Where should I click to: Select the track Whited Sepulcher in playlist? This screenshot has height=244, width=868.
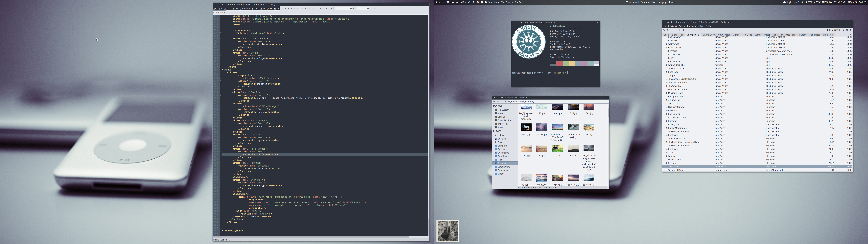[x=757, y=65]
